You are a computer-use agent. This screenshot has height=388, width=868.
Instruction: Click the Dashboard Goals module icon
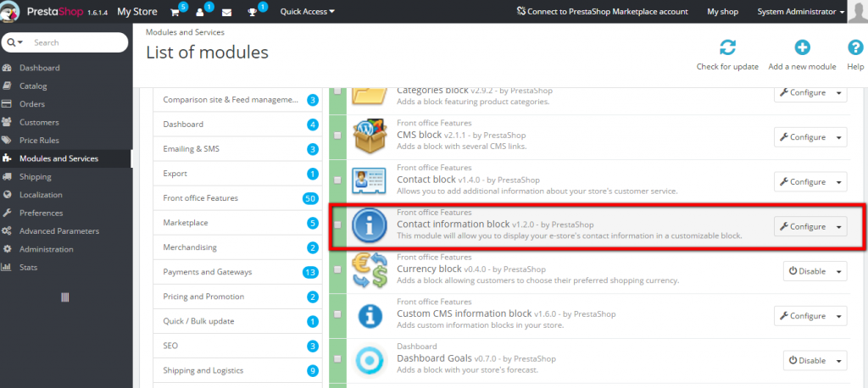click(369, 360)
